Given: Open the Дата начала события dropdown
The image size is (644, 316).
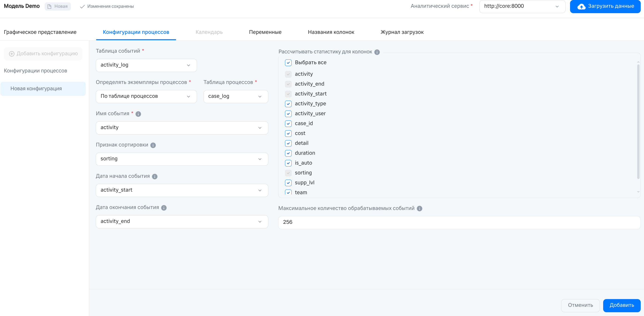Looking at the screenshot, I should click(x=182, y=190).
